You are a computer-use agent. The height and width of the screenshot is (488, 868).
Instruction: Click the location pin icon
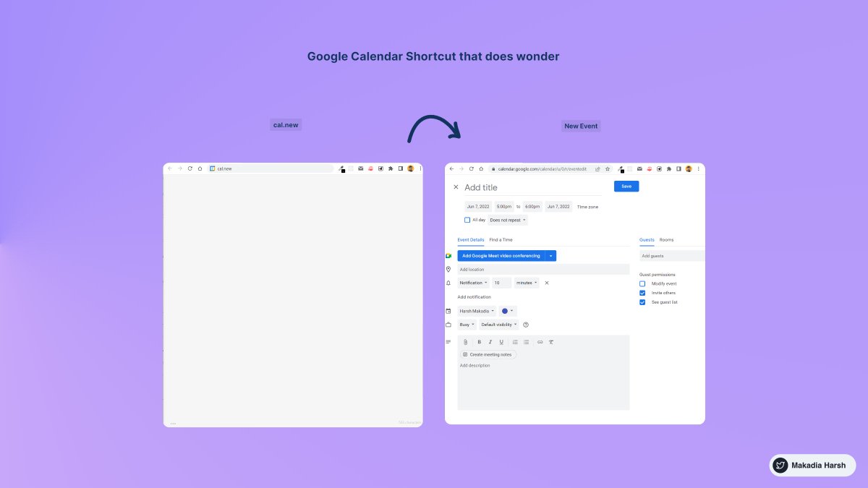click(x=448, y=270)
